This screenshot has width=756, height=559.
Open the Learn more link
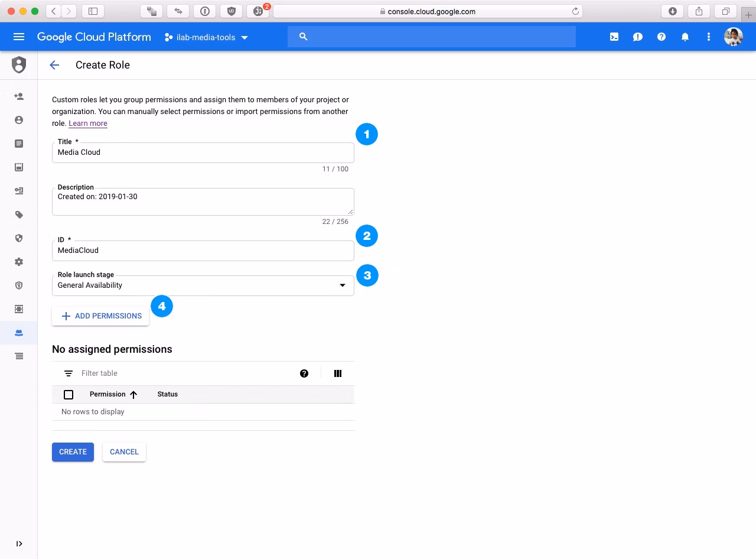(x=88, y=123)
